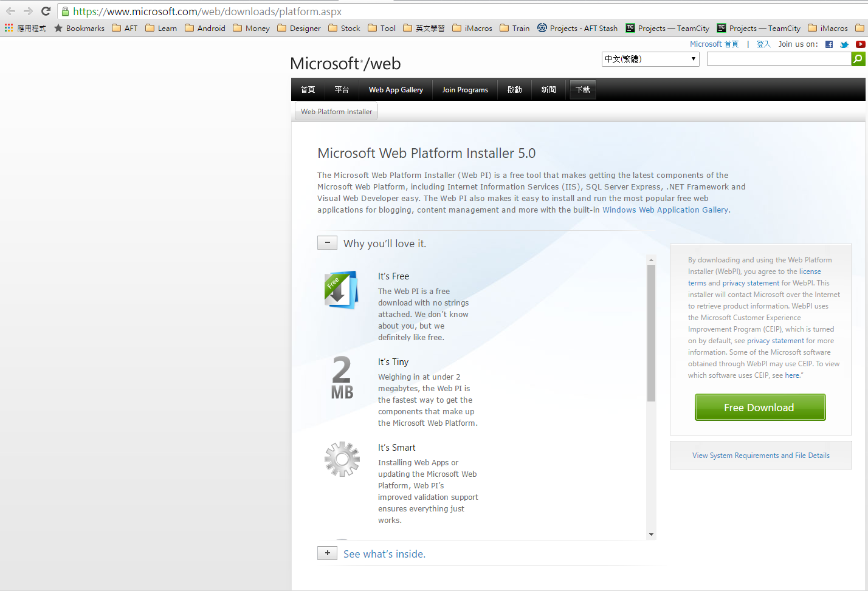Open the 英文學習 bookmark folder

click(x=424, y=28)
